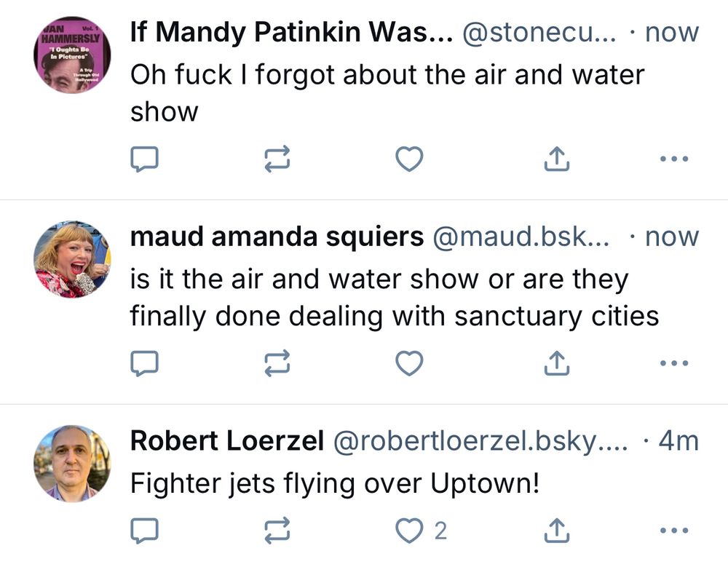The width and height of the screenshot is (728, 567).
Task: Open more options on maud's post
Action: point(673,362)
